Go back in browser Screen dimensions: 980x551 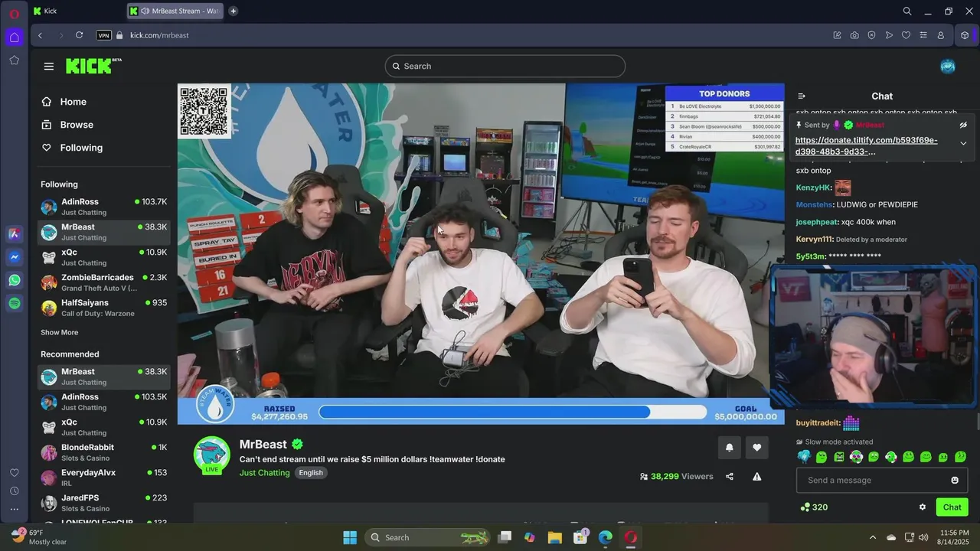(41, 35)
